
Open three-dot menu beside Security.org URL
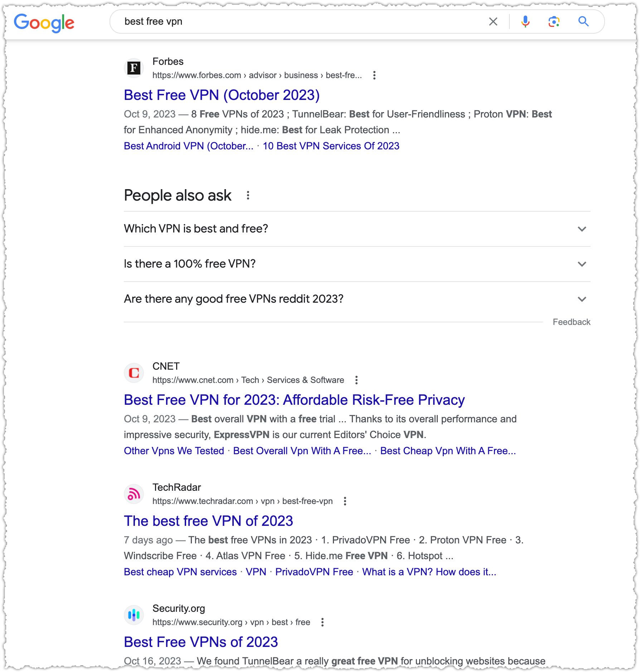tap(322, 622)
